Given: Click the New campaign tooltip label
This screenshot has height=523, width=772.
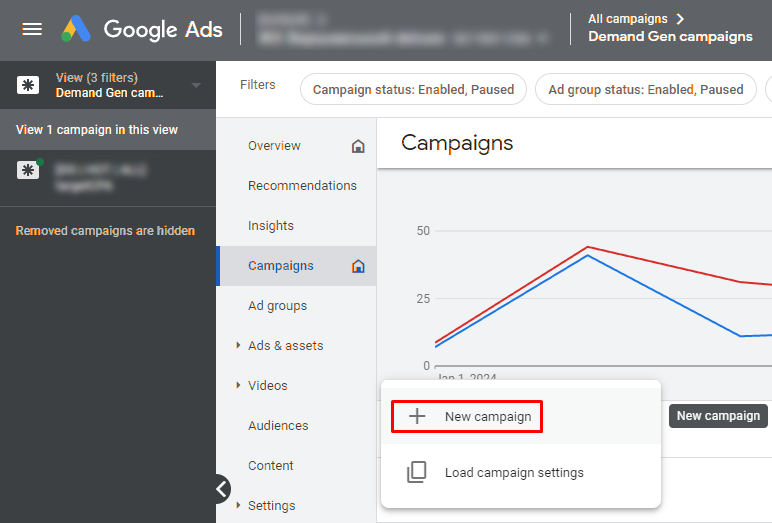Looking at the screenshot, I should click(x=718, y=416).
